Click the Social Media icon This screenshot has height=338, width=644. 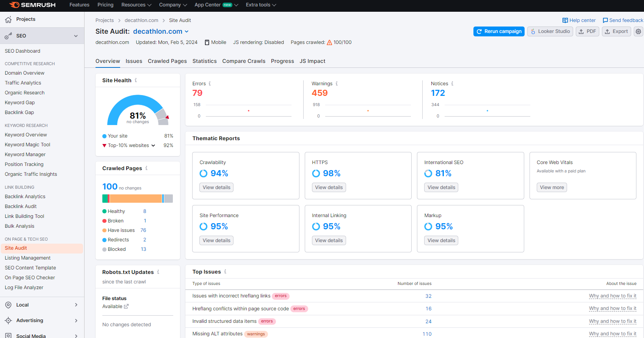tap(8, 336)
